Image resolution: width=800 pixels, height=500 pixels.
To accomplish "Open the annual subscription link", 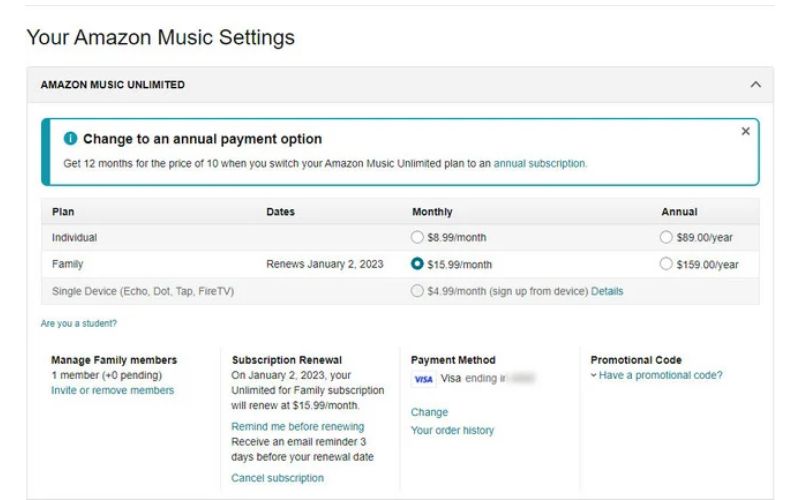I will click(540, 163).
